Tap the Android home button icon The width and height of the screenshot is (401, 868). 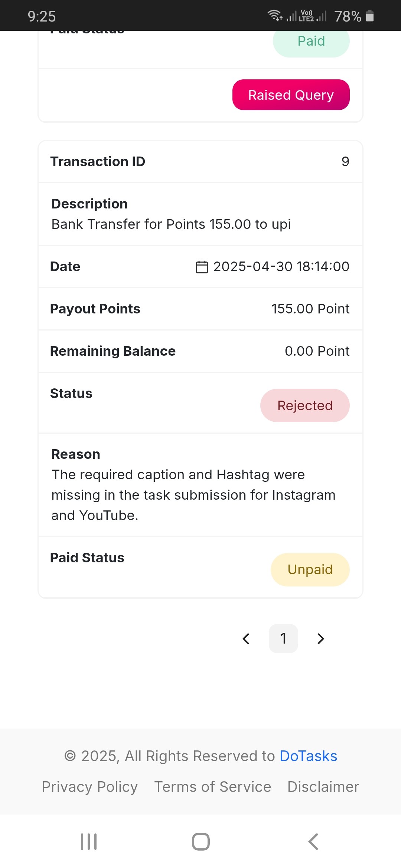pyautogui.click(x=200, y=842)
